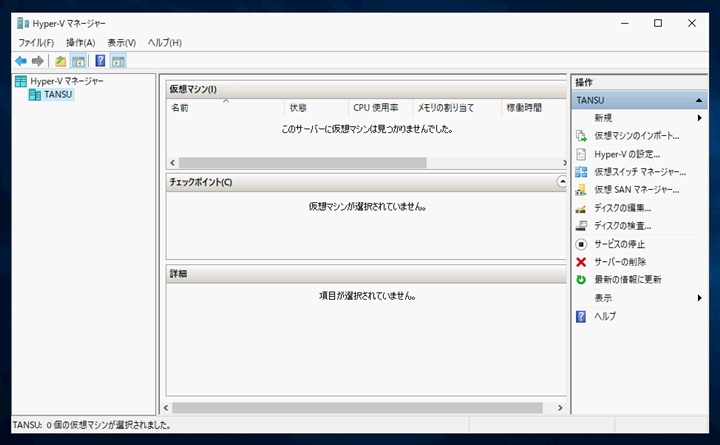720x445 pixels.
Task: Collapse the チェックポイント section chevron
Action: pos(562,182)
